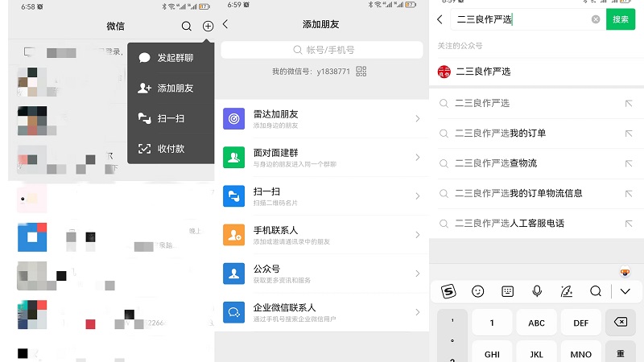Screen dimensions: 644x362
Task: Expand 面对面建群 row chevron
Action: 418,157
